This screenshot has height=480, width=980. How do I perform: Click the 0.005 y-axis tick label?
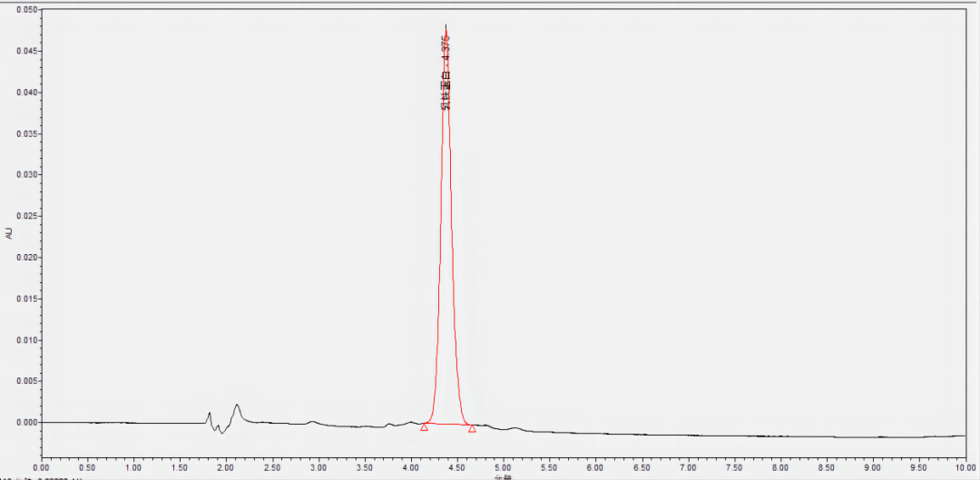point(28,381)
